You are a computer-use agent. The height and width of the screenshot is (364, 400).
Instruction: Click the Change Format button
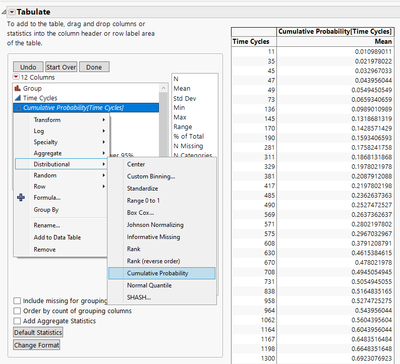[x=37, y=345]
